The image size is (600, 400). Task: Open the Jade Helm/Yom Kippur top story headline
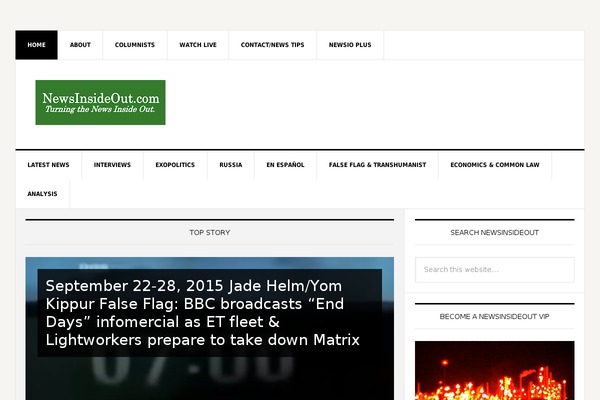202,313
